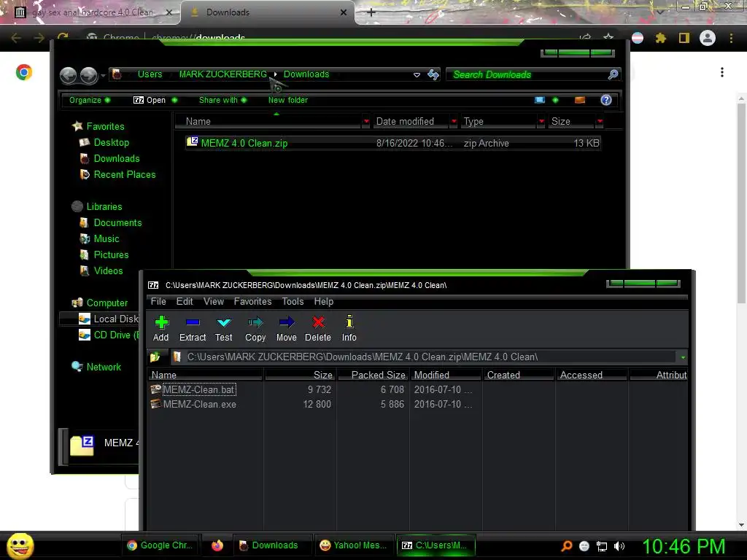Refresh the Explorer Downloads folder
Screen dimensions: 747x560
[x=433, y=74]
